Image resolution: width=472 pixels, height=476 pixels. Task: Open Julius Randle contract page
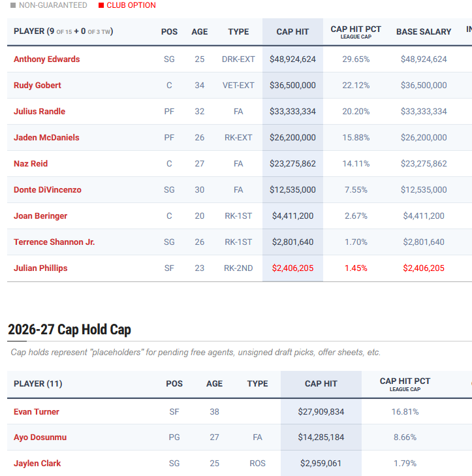click(39, 112)
